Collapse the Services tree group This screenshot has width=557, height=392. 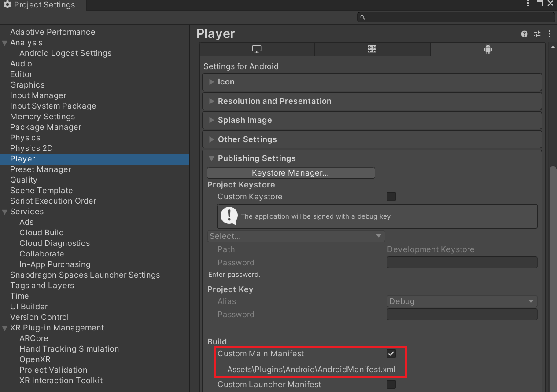(x=5, y=212)
